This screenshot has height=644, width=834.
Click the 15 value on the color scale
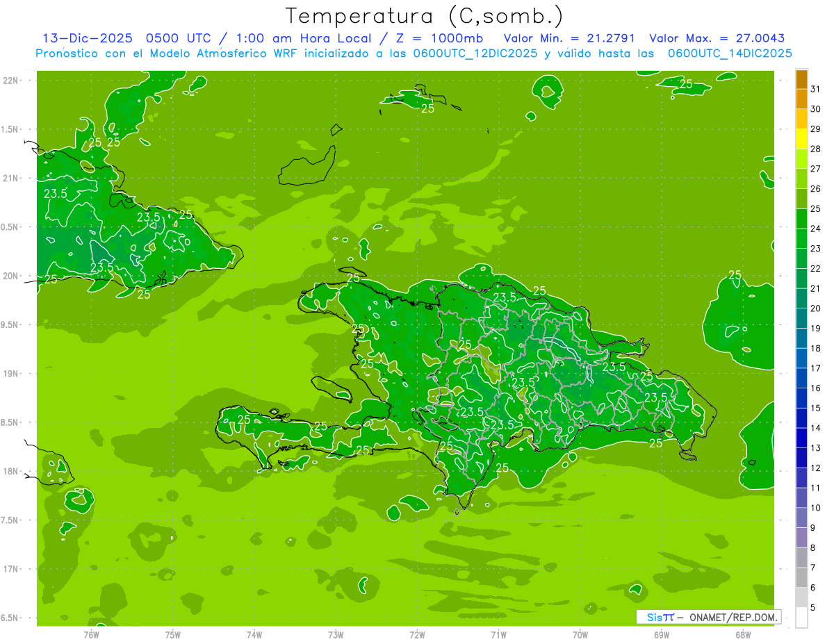pyautogui.click(x=815, y=408)
